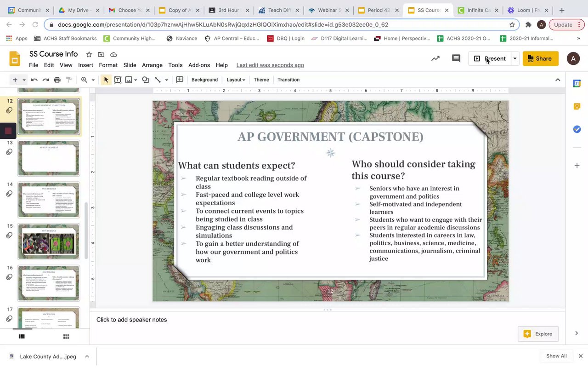Click the Print icon in toolbar
This screenshot has height=368, width=588.
pos(57,80)
